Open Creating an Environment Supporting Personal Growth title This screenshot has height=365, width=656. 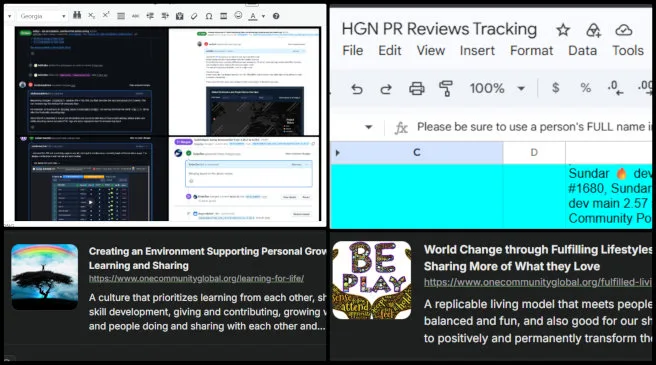point(208,258)
